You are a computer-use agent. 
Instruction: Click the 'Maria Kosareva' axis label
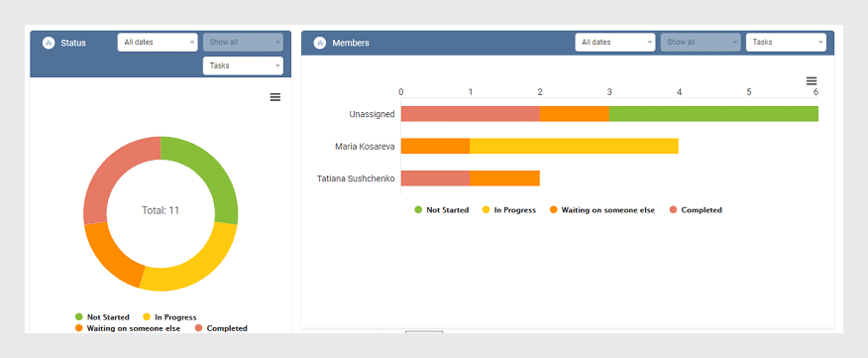pos(365,147)
